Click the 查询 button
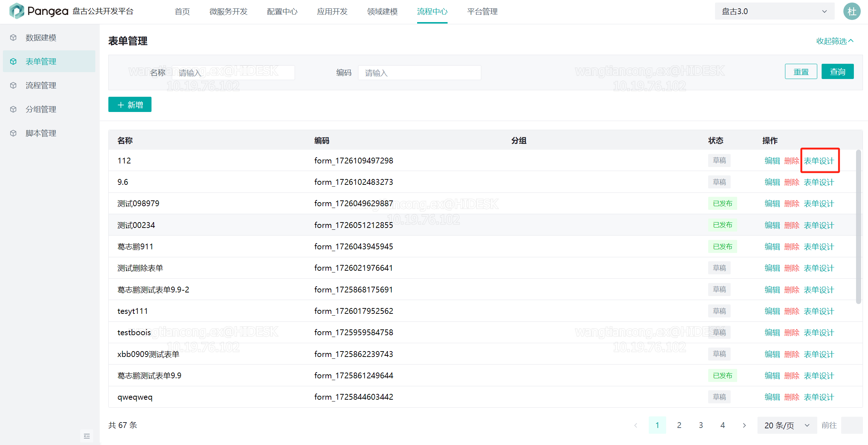 838,72
